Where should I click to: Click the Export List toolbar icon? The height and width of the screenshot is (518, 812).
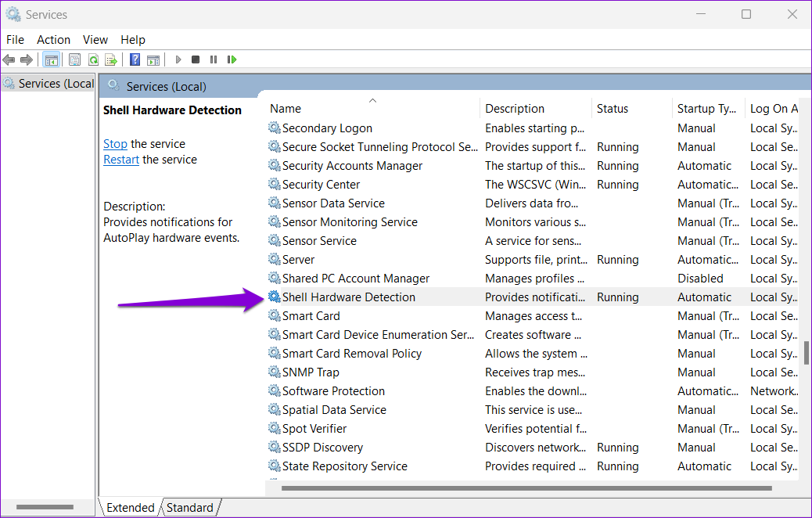(111, 60)
